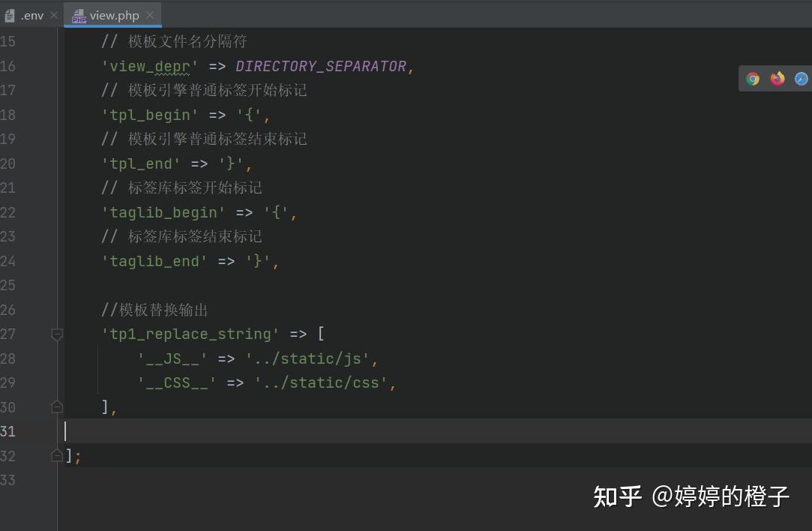Click the 'tp1_replace_string' key text
Viewport: 812px width, 531px height.
click(189, 334)
